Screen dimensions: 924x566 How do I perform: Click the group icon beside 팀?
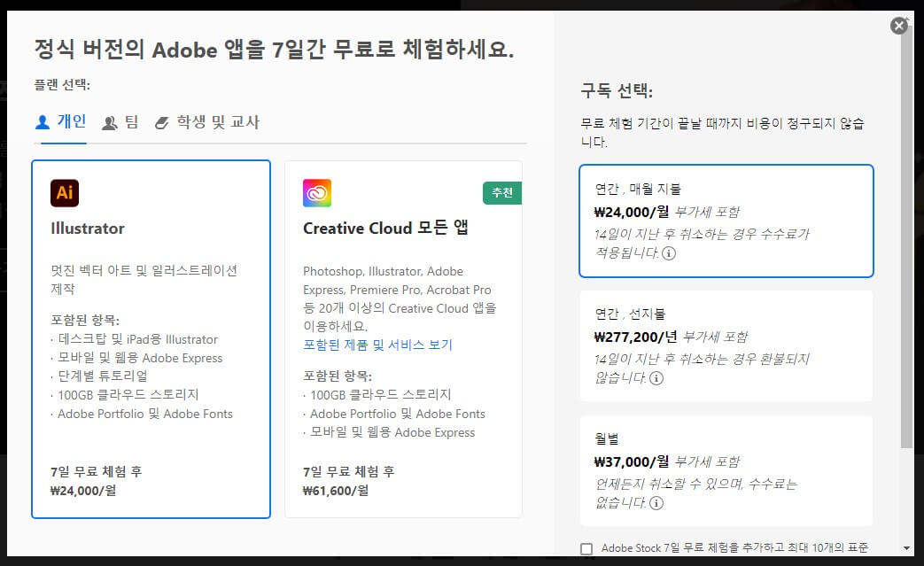(x=110, y=122)
